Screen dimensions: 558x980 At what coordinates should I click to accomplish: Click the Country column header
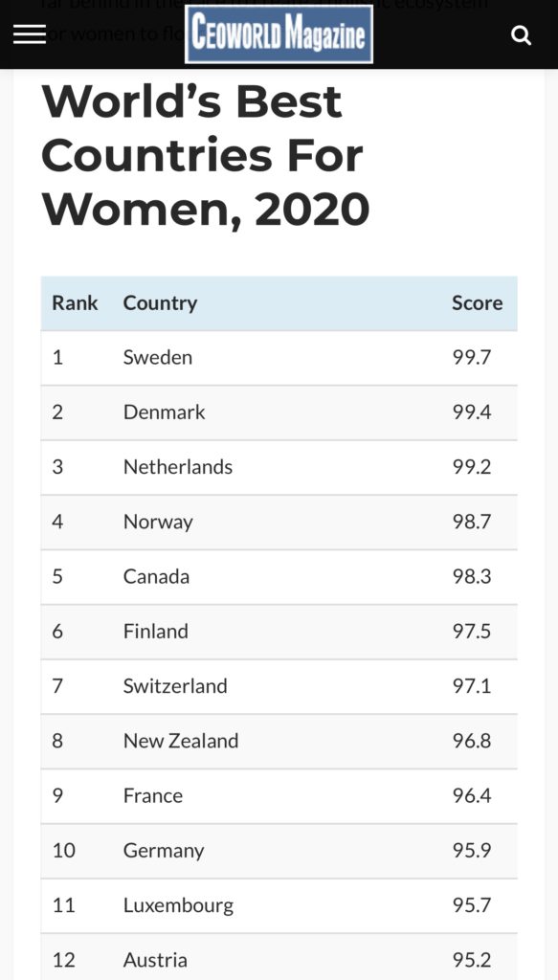160,303
